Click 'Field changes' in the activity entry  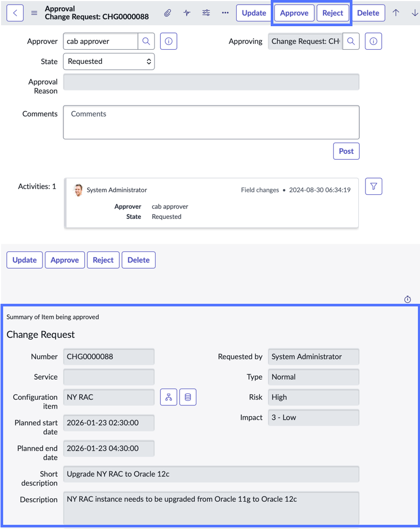coord(260,190)
